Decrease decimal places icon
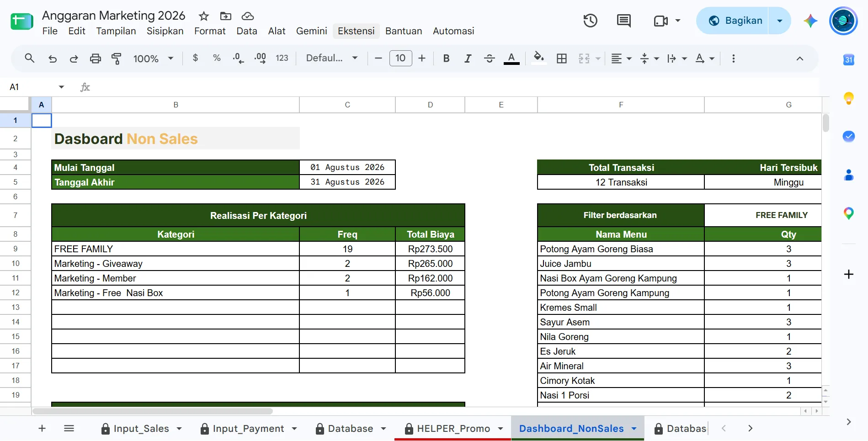868x441 pixels. pyautogui.click(x=238, y=58)
